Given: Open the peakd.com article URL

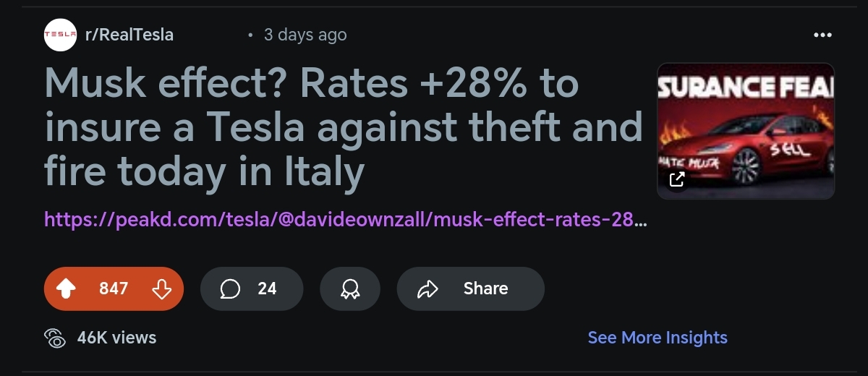Looking at the screenshot, I should [x=346, y=219].
